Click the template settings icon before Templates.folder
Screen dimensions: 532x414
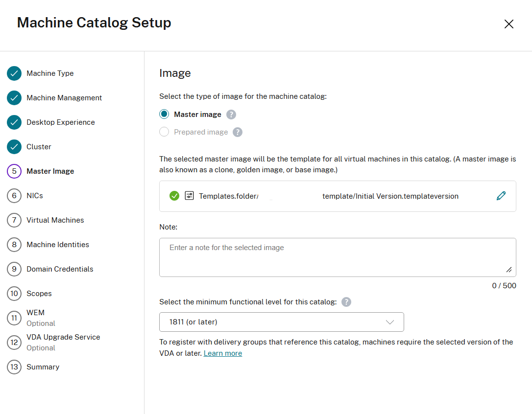189,196
